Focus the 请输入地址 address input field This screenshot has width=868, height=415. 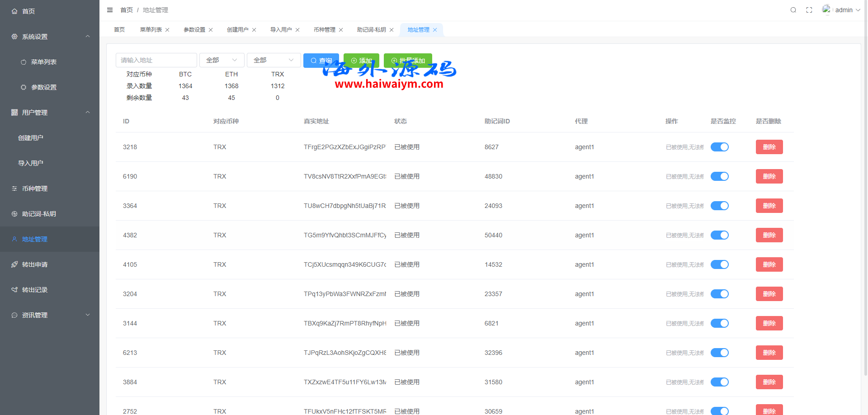[x=156, y=60]
